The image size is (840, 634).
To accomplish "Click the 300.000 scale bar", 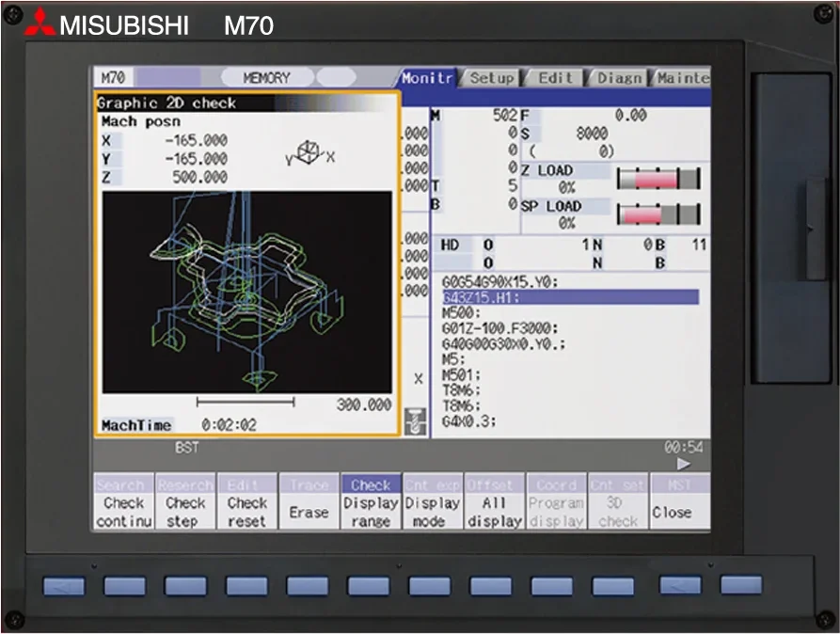I will coord(246,402).
